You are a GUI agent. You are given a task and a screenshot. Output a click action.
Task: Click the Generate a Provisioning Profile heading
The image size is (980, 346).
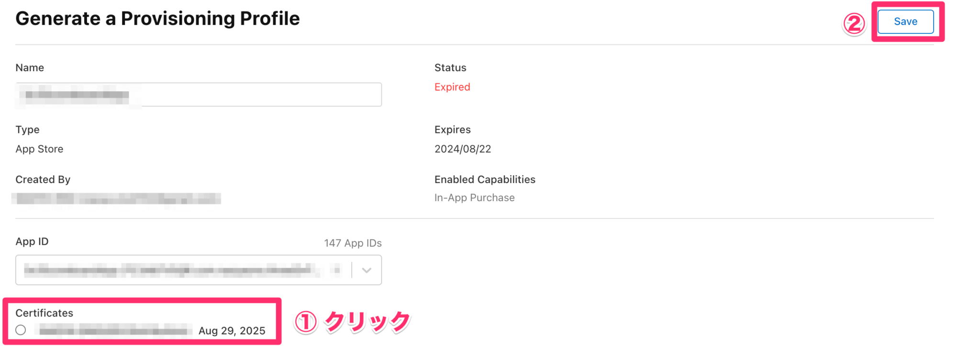click(158, 18)
